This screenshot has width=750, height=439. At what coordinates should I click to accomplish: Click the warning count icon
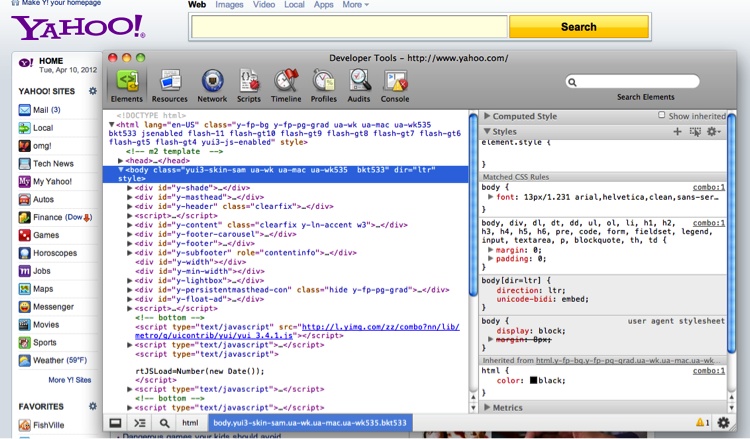point(703,423)
